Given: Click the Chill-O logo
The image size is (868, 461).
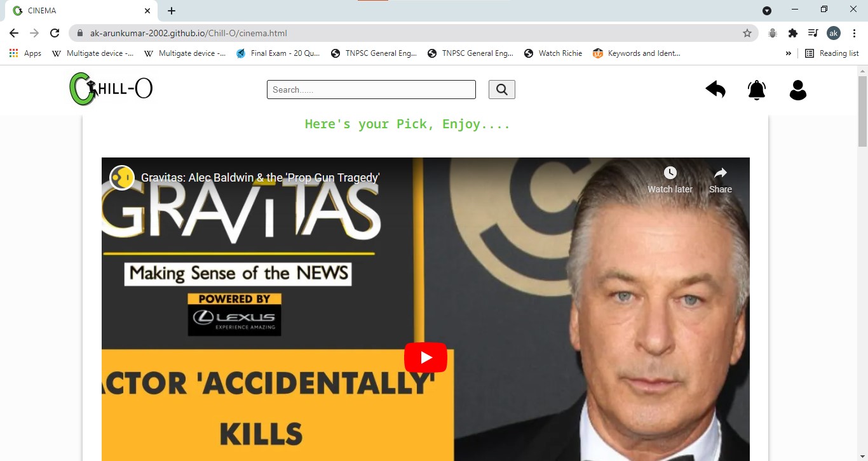Looking at the screenshot, I should (111, 89).
